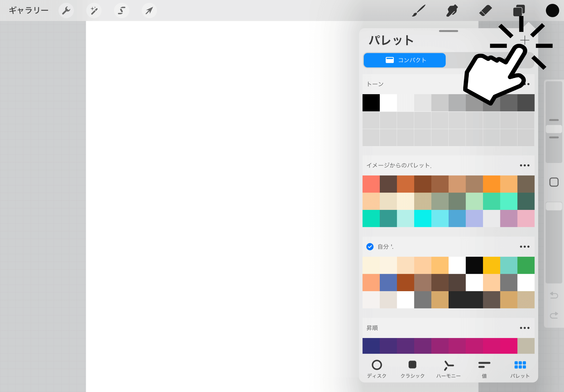The width and height of the screenshot is (564, 392).
Task: Select the Eraser tool
Action: pyautogui.click(x=486, y=11)
